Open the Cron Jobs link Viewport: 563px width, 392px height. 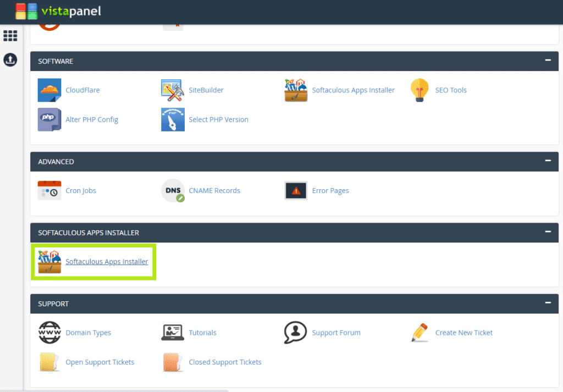click(x=81, y=191)
